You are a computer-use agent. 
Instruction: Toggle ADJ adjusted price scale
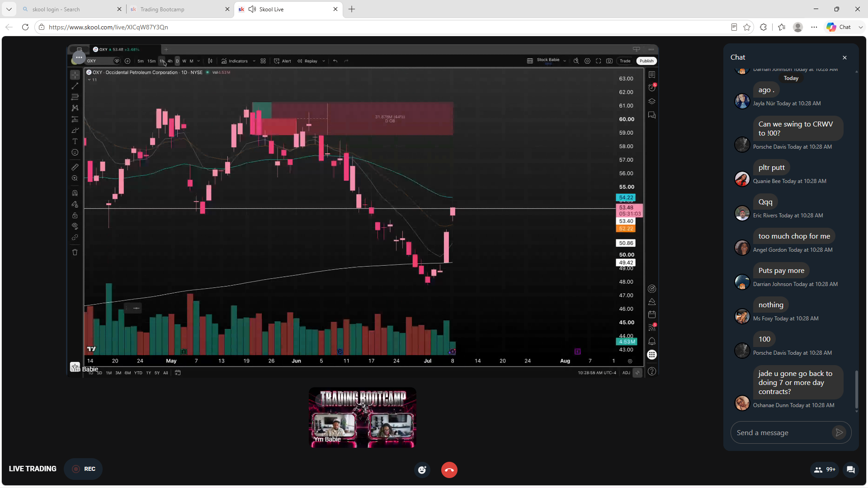626,373
